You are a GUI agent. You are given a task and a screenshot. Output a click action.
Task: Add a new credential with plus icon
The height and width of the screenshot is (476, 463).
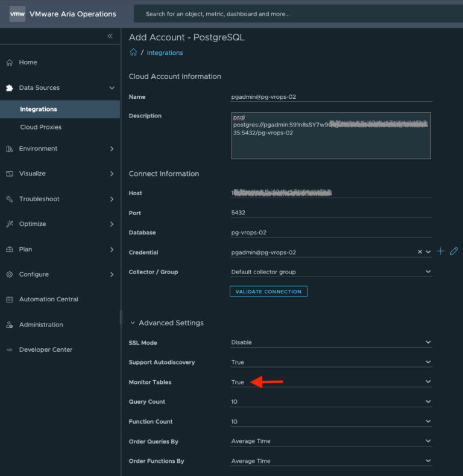441,251
